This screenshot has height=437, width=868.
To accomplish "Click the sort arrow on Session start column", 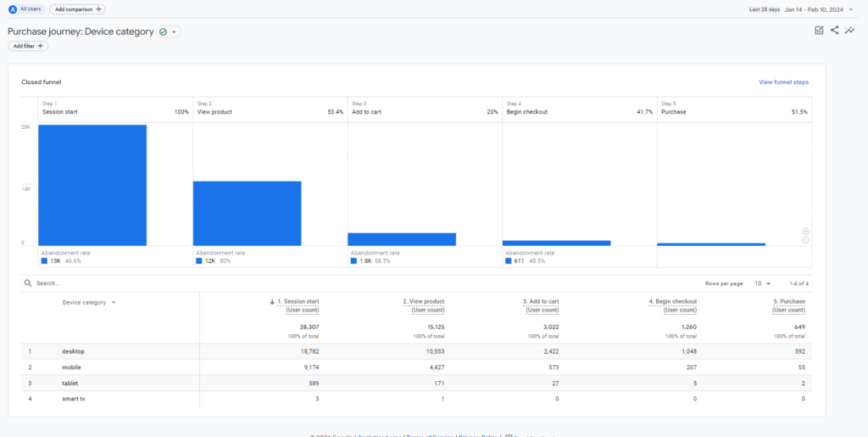I will point(272,302).
